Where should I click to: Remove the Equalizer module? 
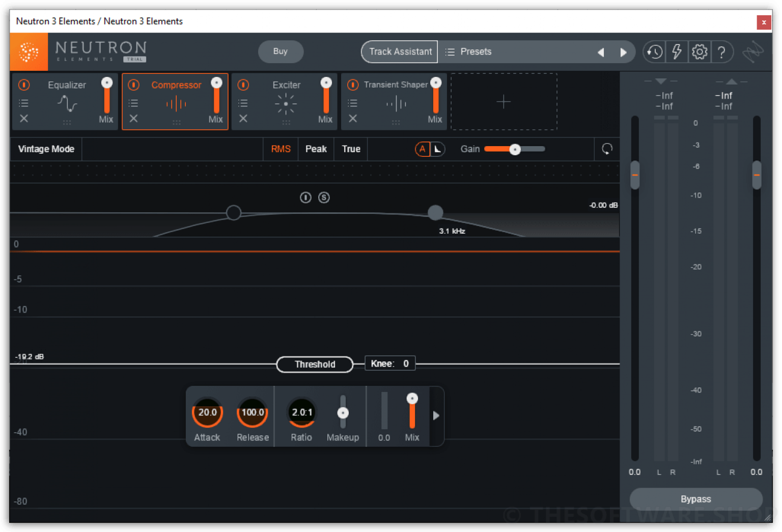click(x=24, y=119)
